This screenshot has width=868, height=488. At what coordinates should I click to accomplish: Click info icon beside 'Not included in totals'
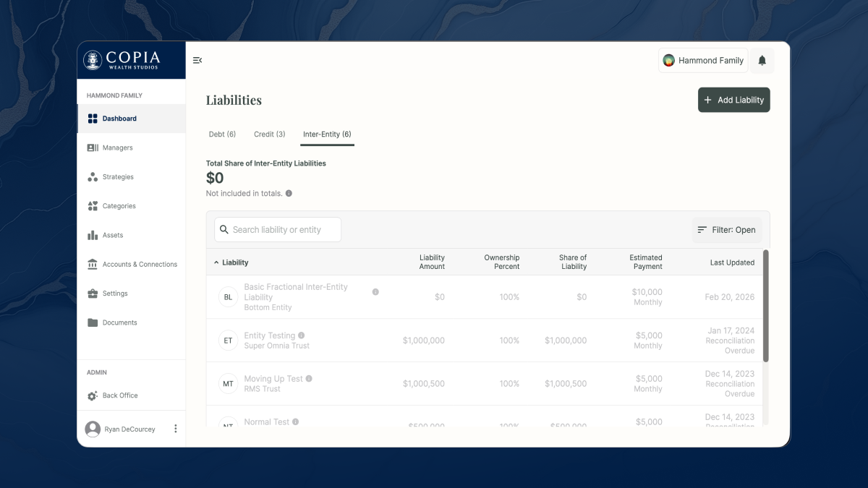tap(289, 194)
